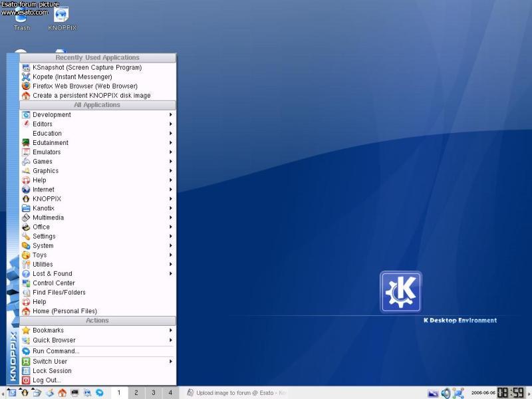Launch the terminal Konsole icon in panel
The height and width of the screenshot is (399, 532).
pos(74,392)
